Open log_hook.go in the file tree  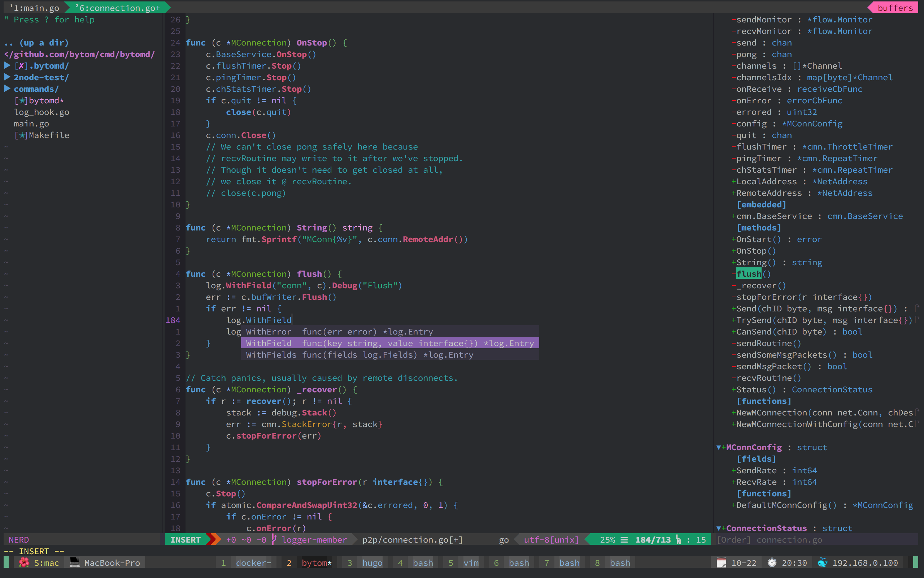click(42, 112)
